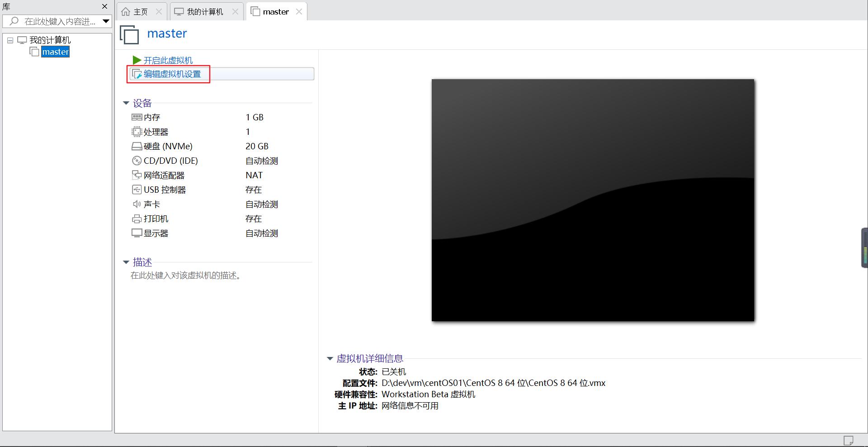Image resolution: width=868 pixels, height=447 pixels.
Task: Open 编辑虚拟机设置 settings
Action: (172, 74)
